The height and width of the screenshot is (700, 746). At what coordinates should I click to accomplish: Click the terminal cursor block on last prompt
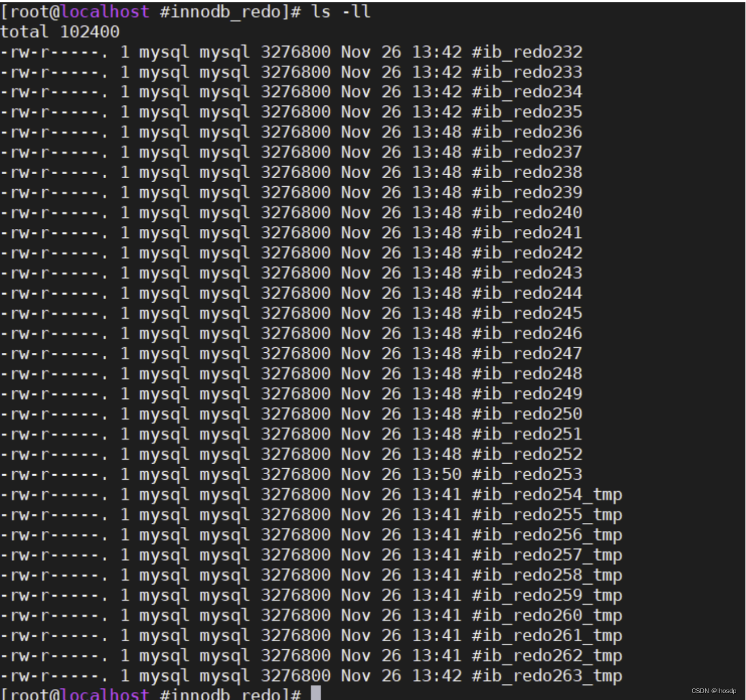coord(316,693)
